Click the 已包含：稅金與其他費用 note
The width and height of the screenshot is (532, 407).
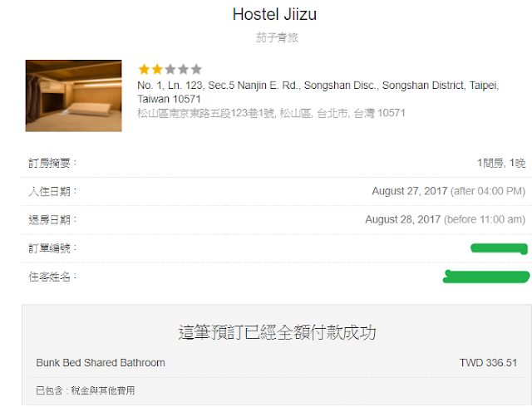[x=86, y=390]
